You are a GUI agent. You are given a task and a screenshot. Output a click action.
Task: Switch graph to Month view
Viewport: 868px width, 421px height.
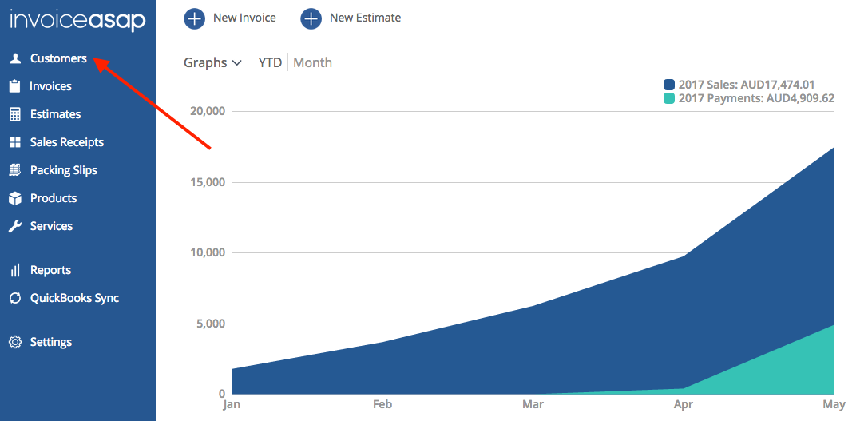[x=312, y=62]
